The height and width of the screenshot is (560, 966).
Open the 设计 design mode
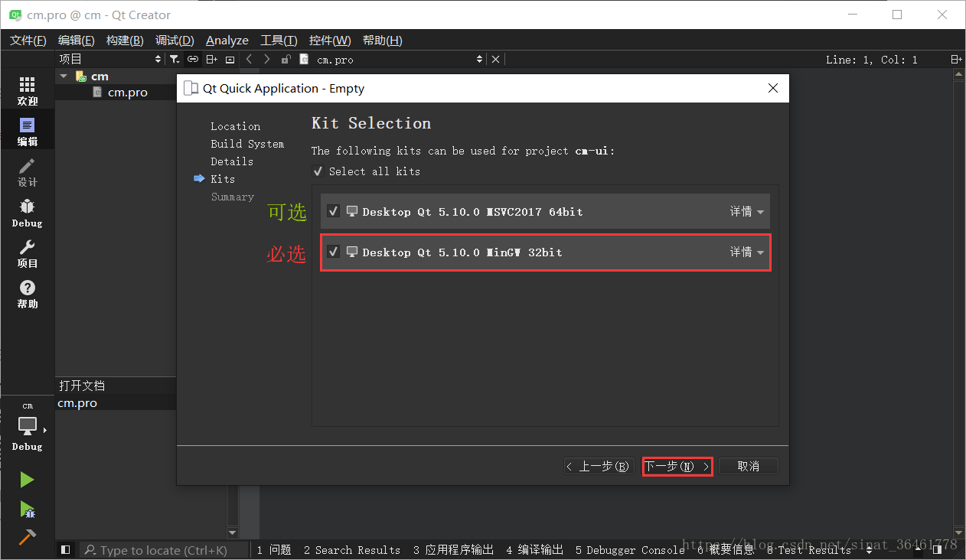point(28,172)
